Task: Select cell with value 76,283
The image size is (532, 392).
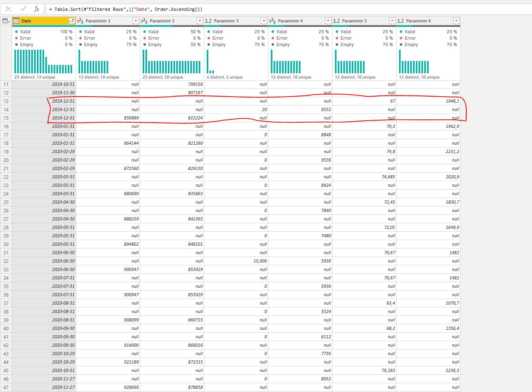Action: (364, 370)
